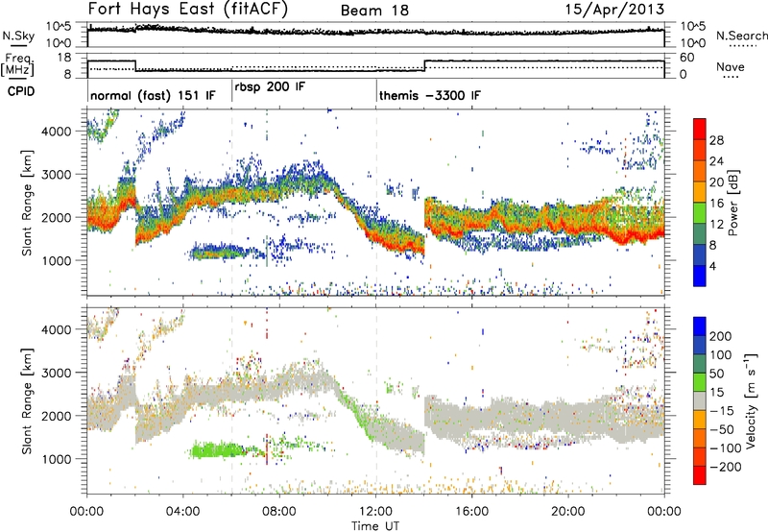Click the '16' value on Power colorbar

tap(716, 204)
